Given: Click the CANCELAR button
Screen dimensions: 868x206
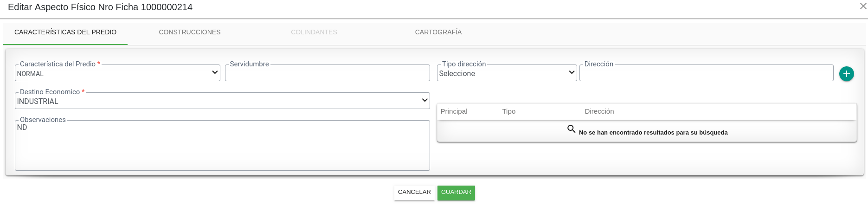Looking at the screenshot, I should click(414, 193).
